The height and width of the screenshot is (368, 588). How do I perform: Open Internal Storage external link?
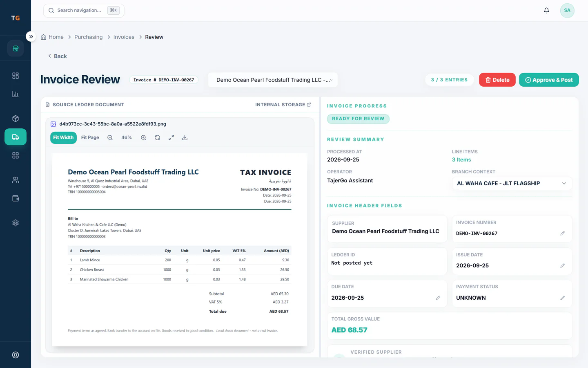[x=283, y=105]
